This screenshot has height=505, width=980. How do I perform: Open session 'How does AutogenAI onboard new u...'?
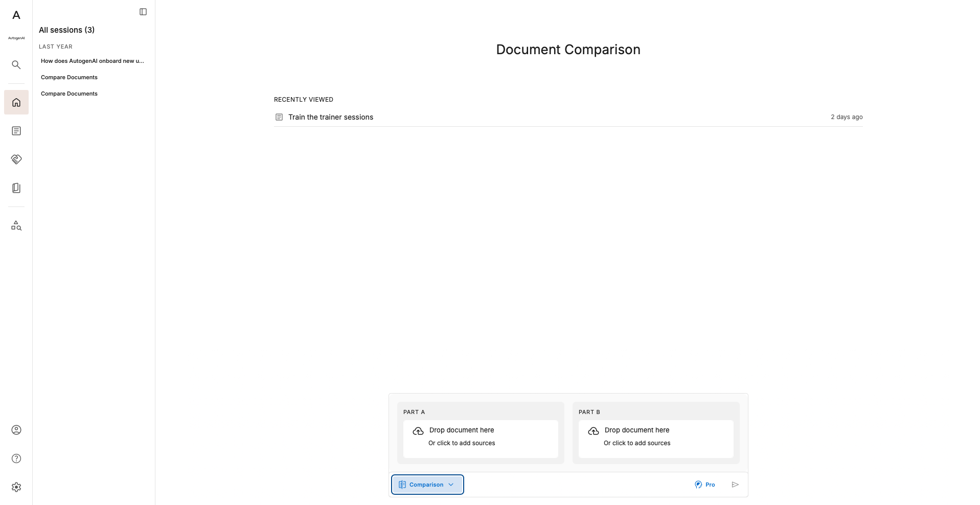[x=93, y=61]
